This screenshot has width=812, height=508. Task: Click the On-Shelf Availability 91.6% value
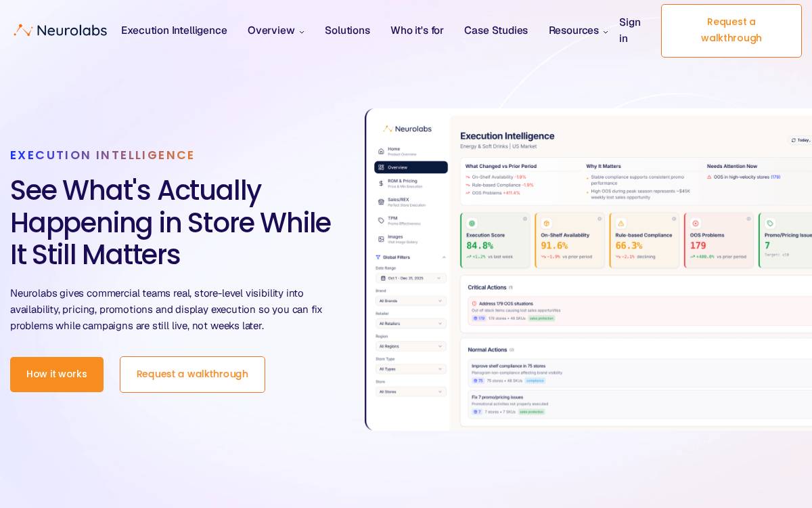click(x=554, y=246)
